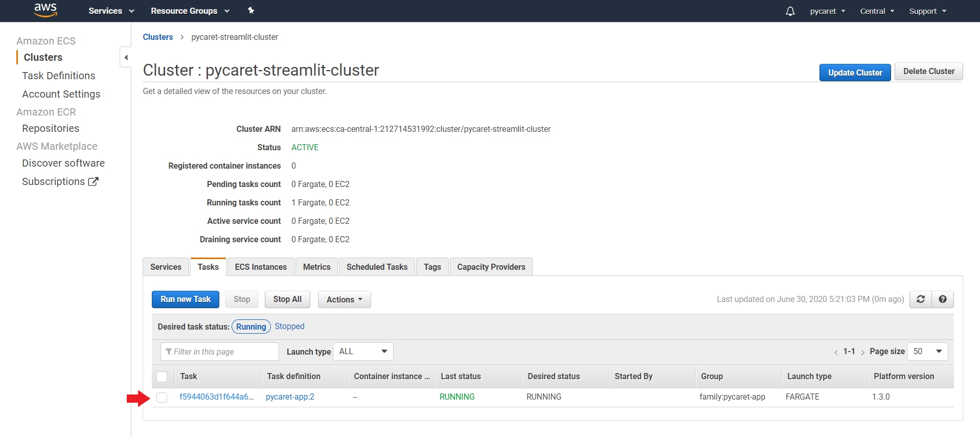Select the checkbox for task f5944063d1f644a6
980x441 pixels.
(x=162, y=398)
